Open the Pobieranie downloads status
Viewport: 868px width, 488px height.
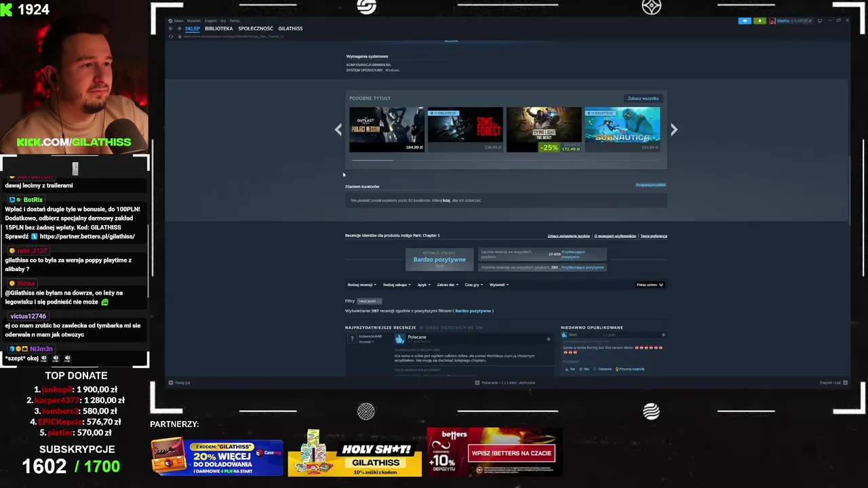(505, 383)
